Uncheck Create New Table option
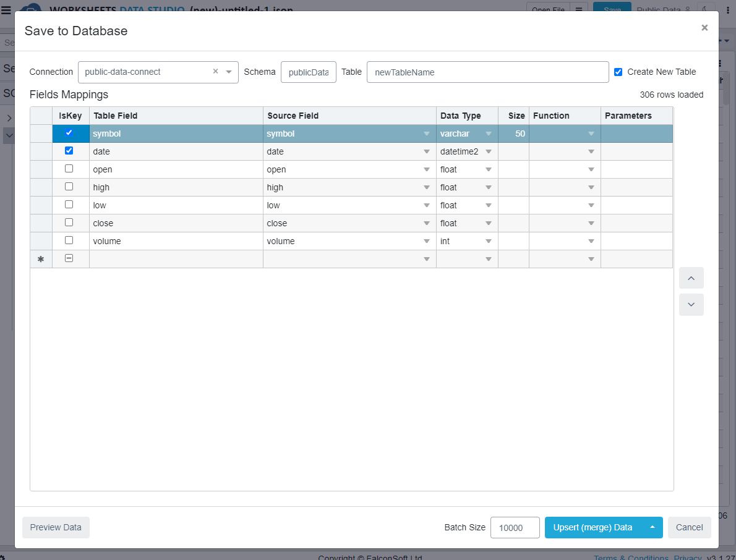 pos(618,72)
